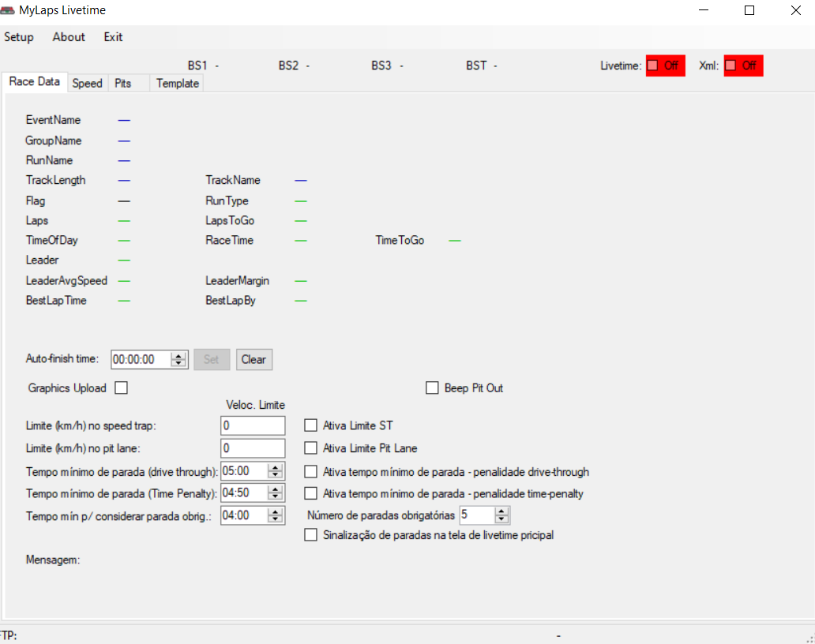815x644 pixels.
Task: Click the BS1 sector label
Action: pos(197,66)
